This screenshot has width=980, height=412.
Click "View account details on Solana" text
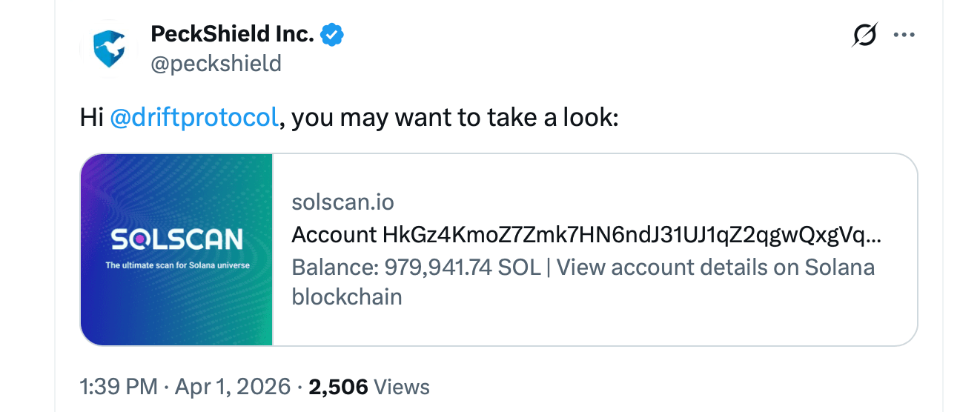pos(716,267)
